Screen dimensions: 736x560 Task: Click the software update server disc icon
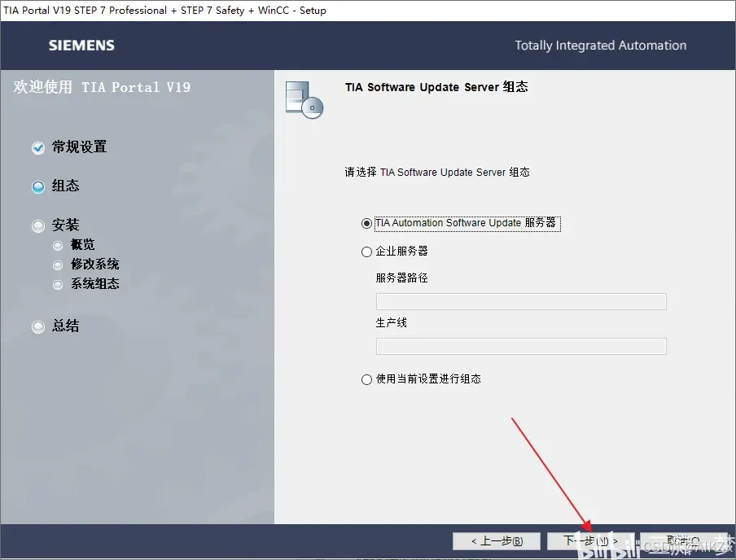[x=304, y=99]
